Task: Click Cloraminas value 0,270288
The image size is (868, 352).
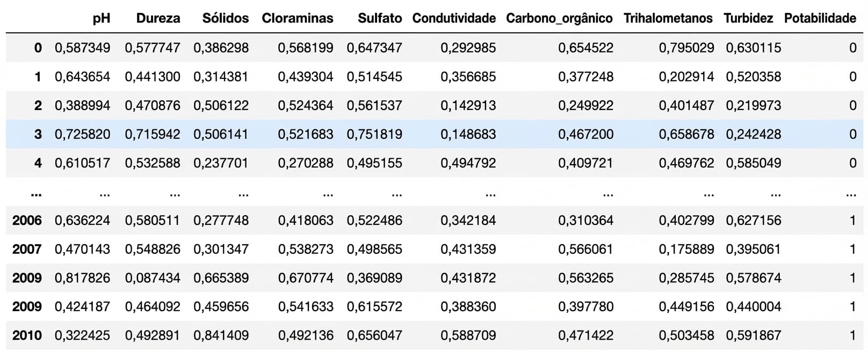Action: click(306, 163)
